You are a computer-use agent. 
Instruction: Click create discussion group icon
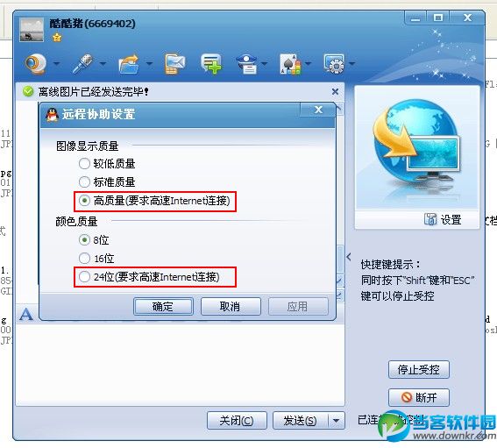(x=211, y=64)
